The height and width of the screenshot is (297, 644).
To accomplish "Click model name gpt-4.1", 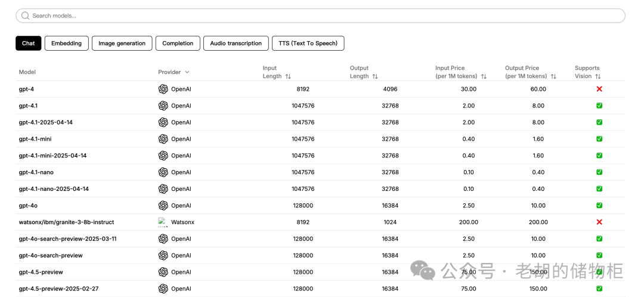I will (28, 106).
